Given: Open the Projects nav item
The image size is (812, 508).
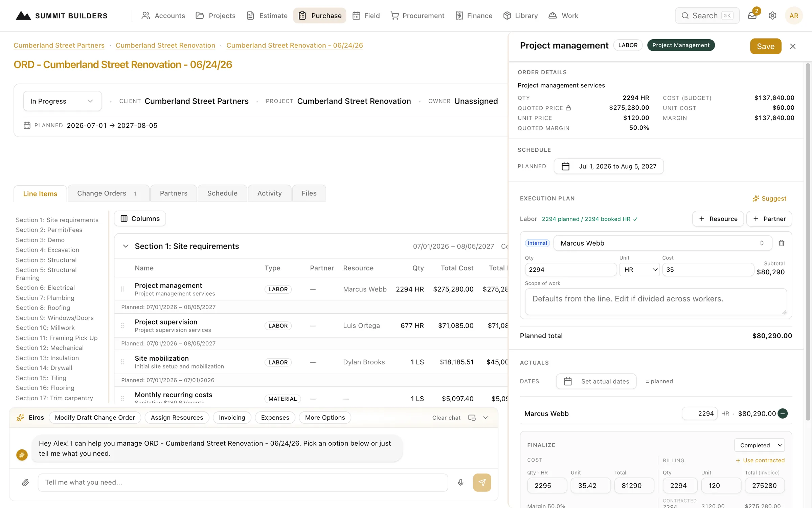Looking at the screenshot, I should [x=216, y=16].
